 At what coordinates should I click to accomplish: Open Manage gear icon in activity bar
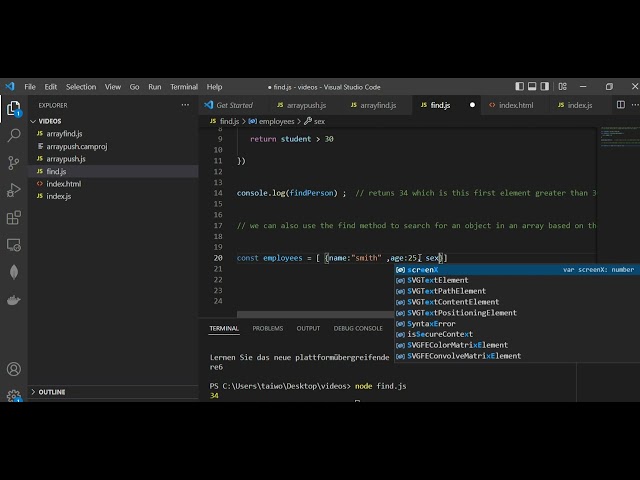coord(13,396)
